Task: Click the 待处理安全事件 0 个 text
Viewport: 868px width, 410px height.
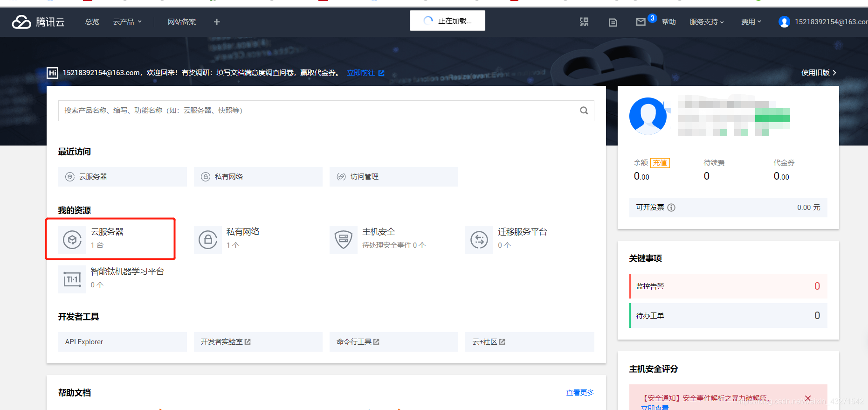Action: (x=394, y=245)
